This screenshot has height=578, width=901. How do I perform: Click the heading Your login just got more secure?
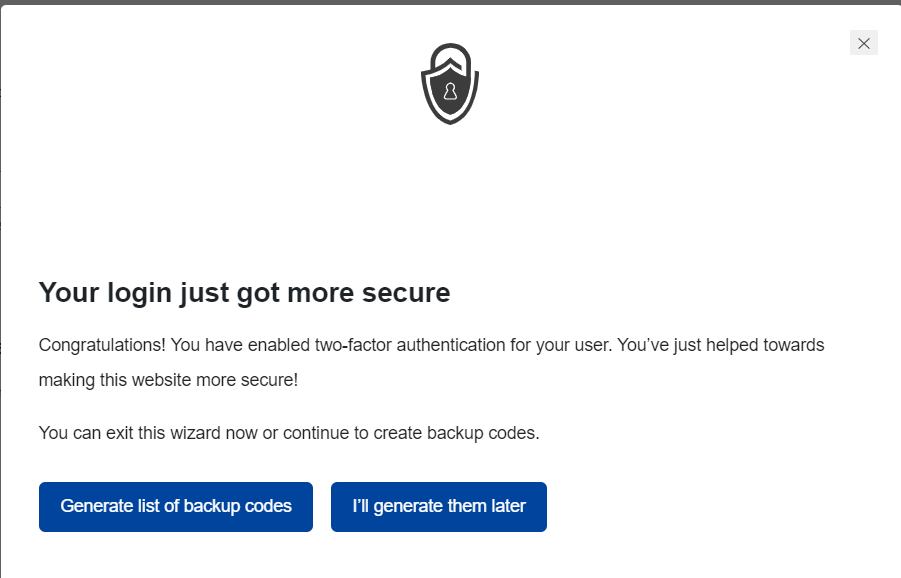click(x=244, y=292)
